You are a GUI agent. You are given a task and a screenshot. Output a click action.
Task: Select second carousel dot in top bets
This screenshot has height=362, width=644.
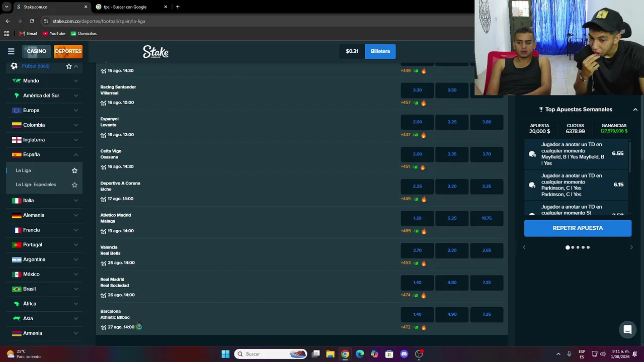click(x=573, y=247)
